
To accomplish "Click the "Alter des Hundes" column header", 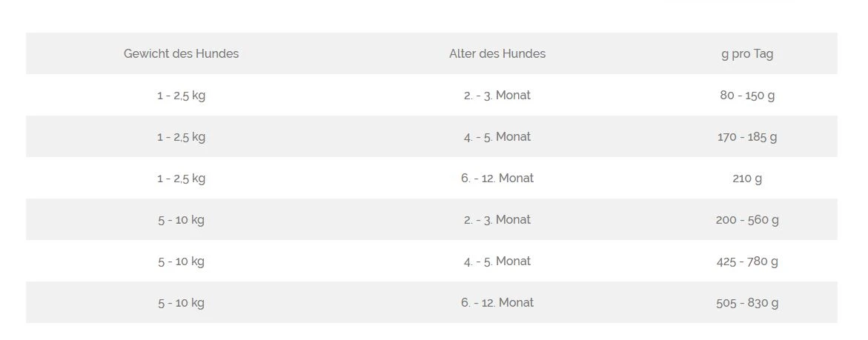I will pyautogui.click(x=497, y=53).
